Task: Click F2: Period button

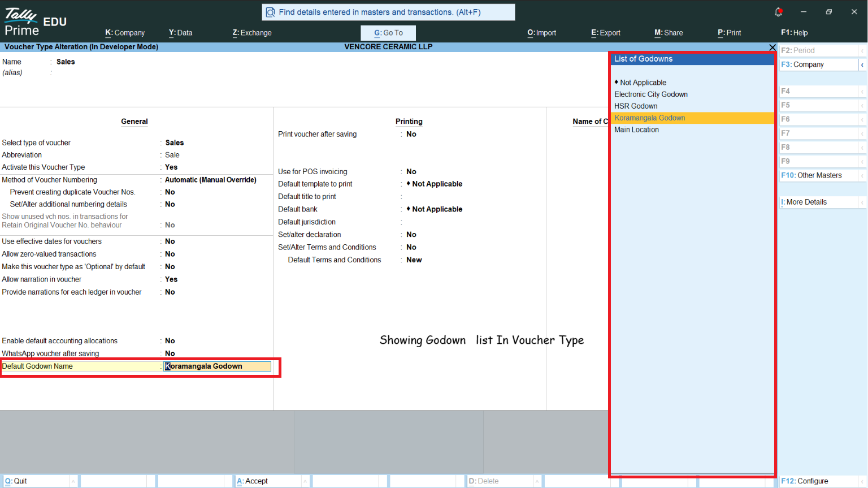Action: pos(818,50)
